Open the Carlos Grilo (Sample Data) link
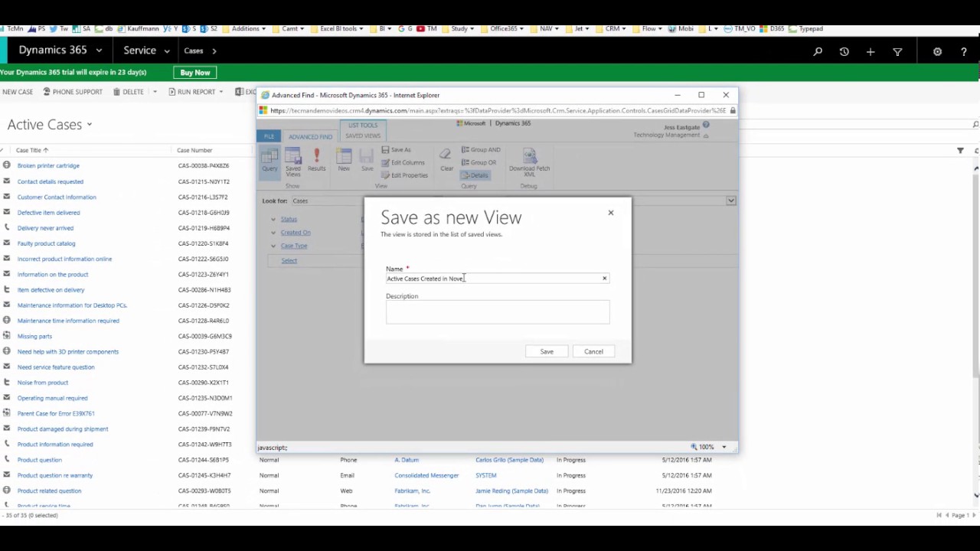Viewport: 980px width, 551px height. coord(509,460)
